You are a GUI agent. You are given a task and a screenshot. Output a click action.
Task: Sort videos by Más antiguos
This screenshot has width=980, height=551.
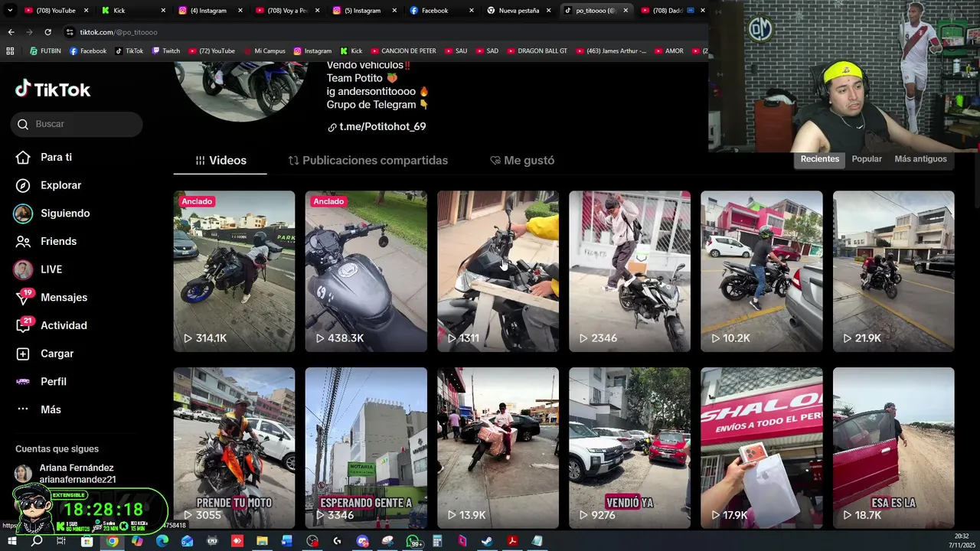920,159
